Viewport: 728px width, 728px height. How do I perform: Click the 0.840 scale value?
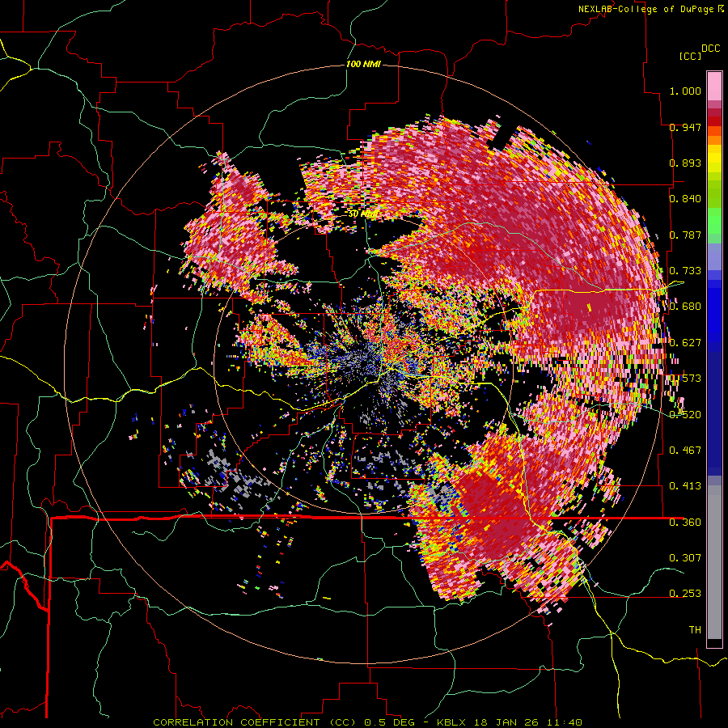pyautogui.click(x=685, y=199)
